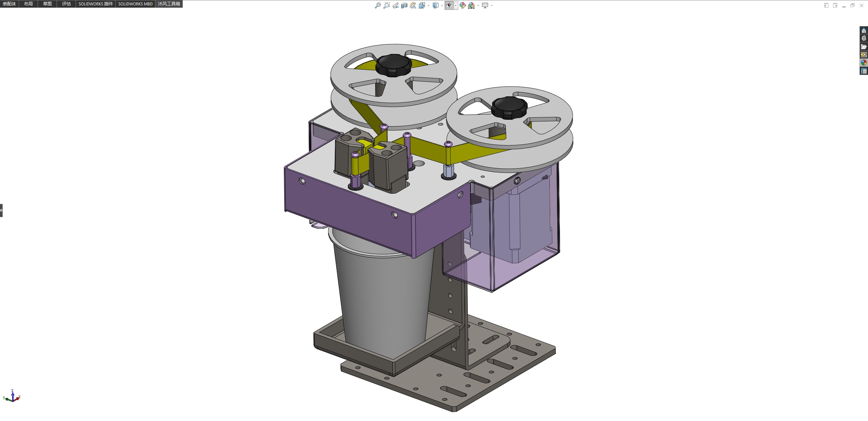Open the Appearances color ball task pane
Image resolution: width=868 pixels, height=421 pixels.
[864, 62]
